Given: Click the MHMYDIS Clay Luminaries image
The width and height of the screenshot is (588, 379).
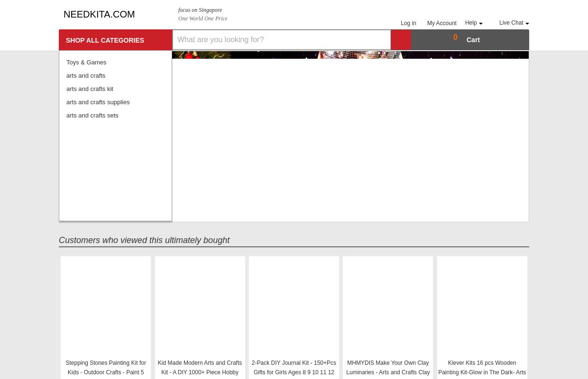Looking at the screenshot, I should click(388, 307).
